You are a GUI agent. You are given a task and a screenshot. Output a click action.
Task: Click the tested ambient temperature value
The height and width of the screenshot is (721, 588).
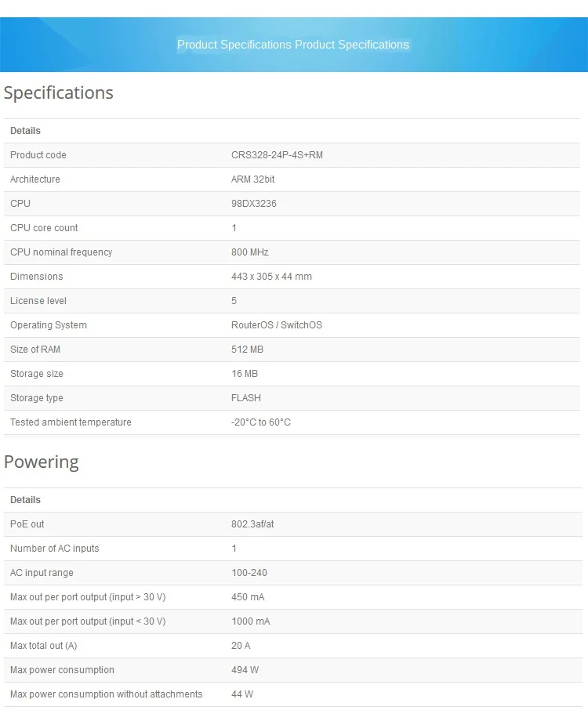click(261, 422)
